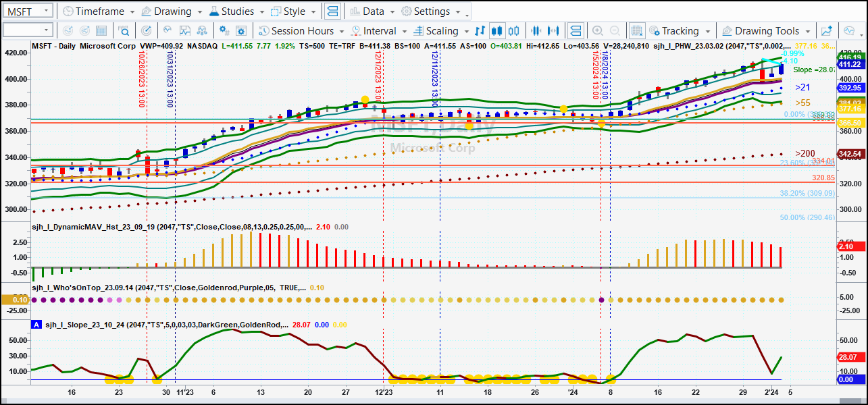
Task: Click the zoom in magnifier
Action: (x=598, y=31)
